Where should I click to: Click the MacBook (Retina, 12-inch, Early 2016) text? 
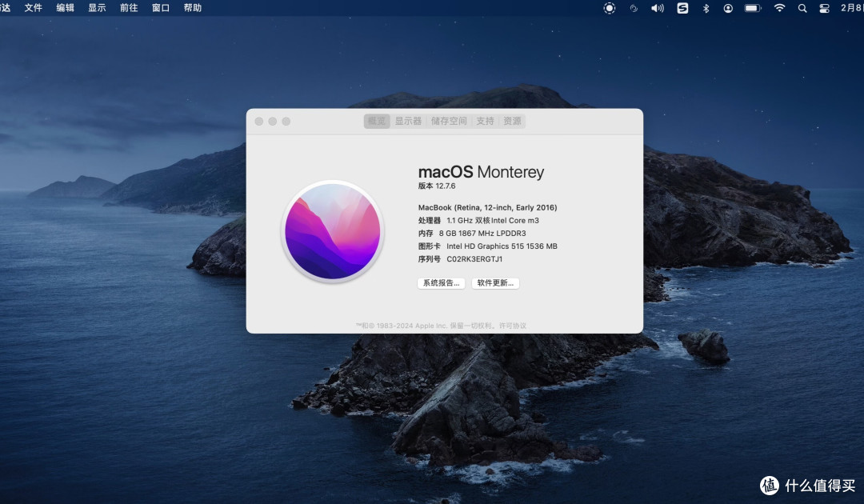(x=488, y=208)
